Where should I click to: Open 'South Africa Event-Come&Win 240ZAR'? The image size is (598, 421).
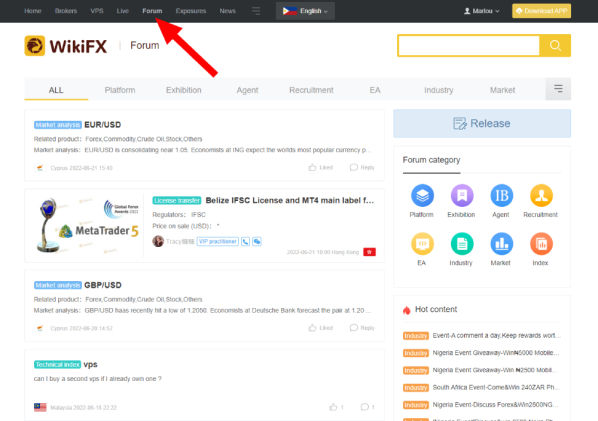pos(496,387)
